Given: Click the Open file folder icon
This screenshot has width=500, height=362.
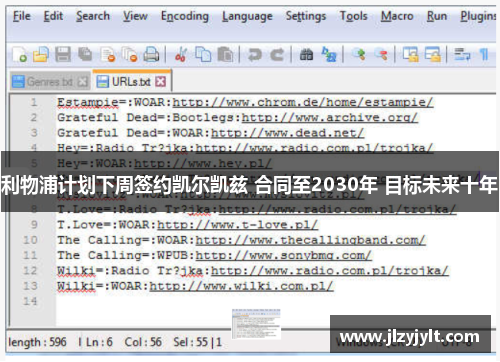Looking at the screenshot, I should tap(41, 54).
